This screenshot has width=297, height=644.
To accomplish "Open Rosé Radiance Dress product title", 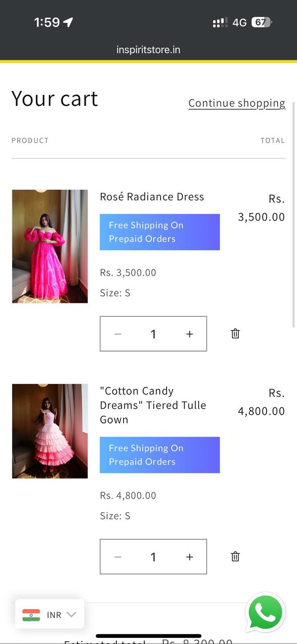I will click(152, 197).
